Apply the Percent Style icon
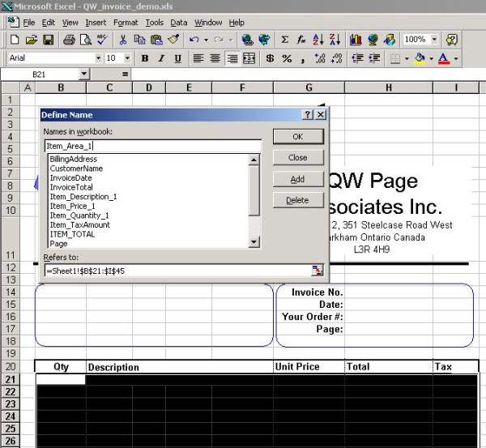The width and height of the screenshot is (486, 448). tap(287, 58)
